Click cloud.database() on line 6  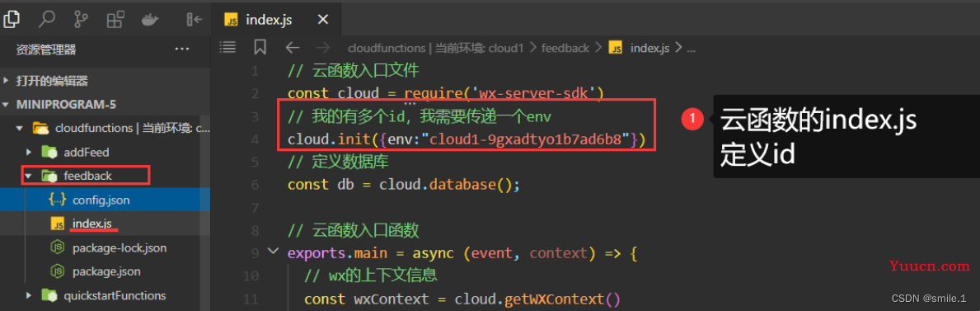446,185
